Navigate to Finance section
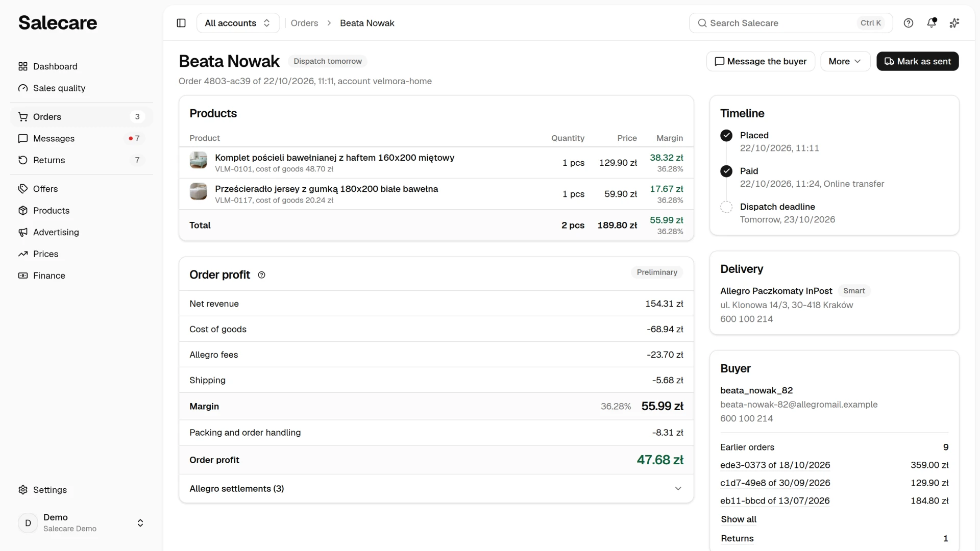The image size is (980, 551). click(82, 275)
